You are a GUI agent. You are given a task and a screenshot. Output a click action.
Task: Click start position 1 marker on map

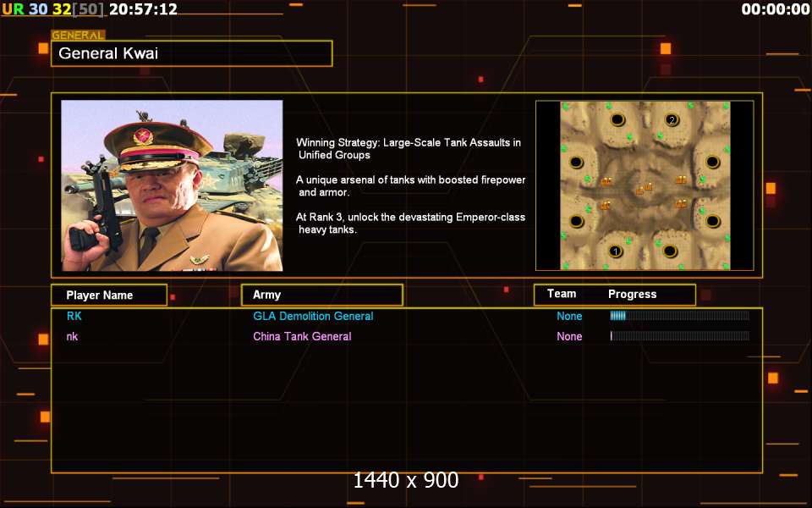[615, 251]
